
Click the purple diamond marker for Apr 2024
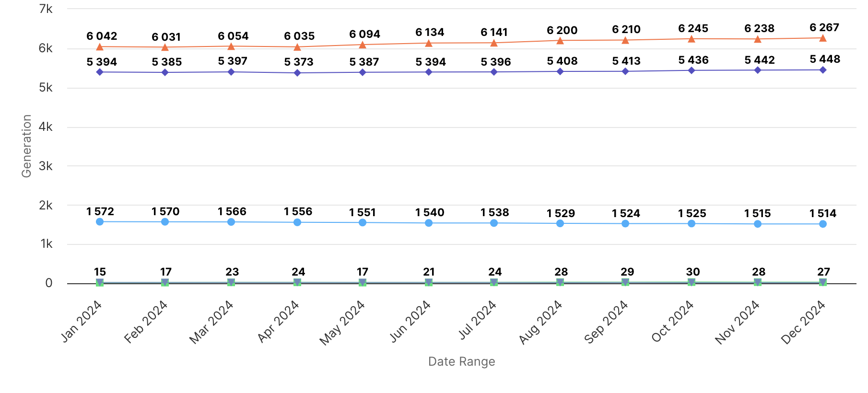click(297, 73)
